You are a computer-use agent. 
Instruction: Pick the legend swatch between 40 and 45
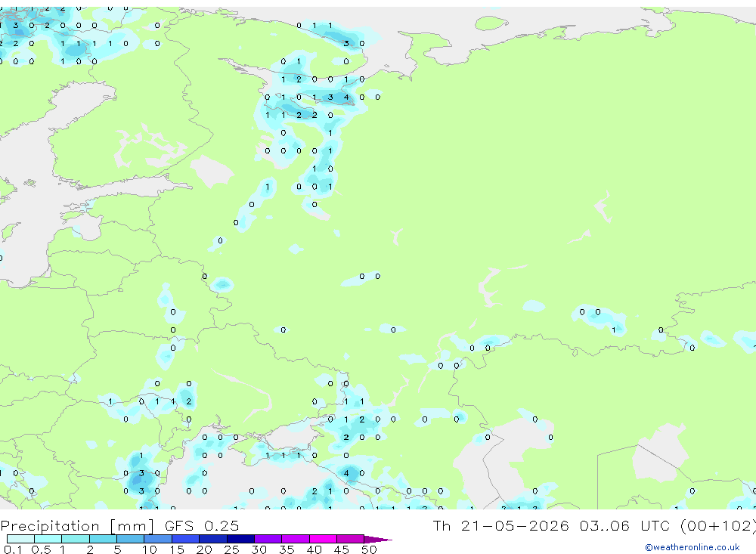click(x=323, y=539)
